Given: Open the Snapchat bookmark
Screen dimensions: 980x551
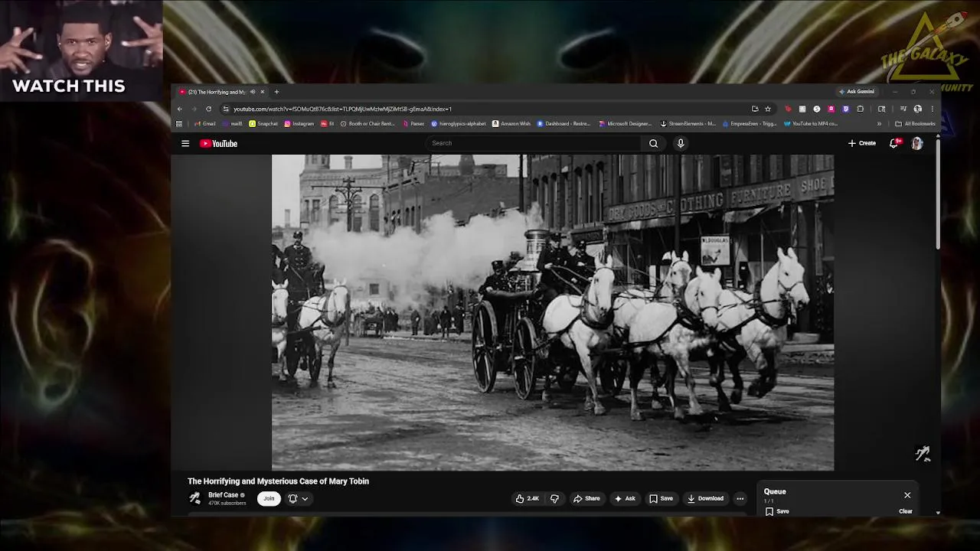Looking at the screenshot, I should pyautogui.click(x=263, y=123).
